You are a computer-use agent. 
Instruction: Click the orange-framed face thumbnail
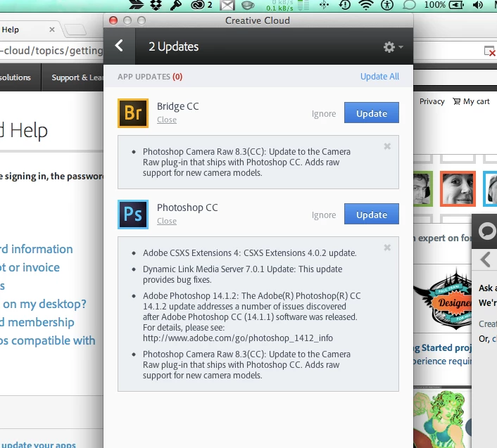pos(458,188)
